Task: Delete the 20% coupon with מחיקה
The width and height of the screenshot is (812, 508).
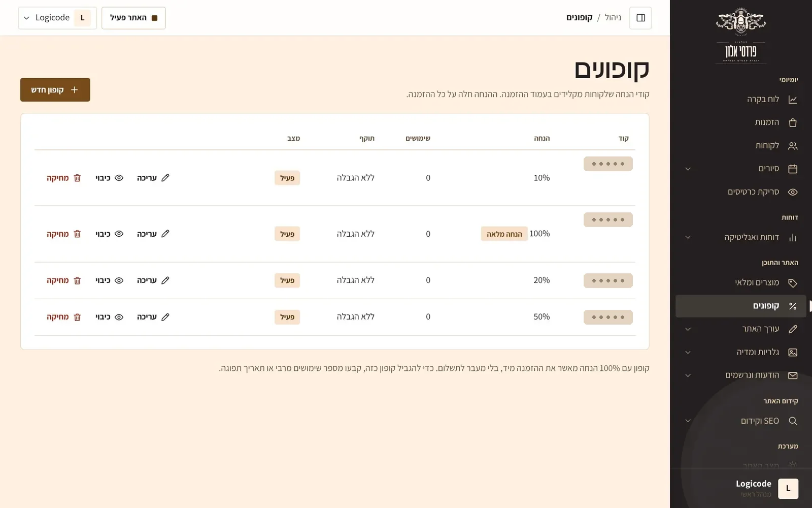Action: coord(64,280)
